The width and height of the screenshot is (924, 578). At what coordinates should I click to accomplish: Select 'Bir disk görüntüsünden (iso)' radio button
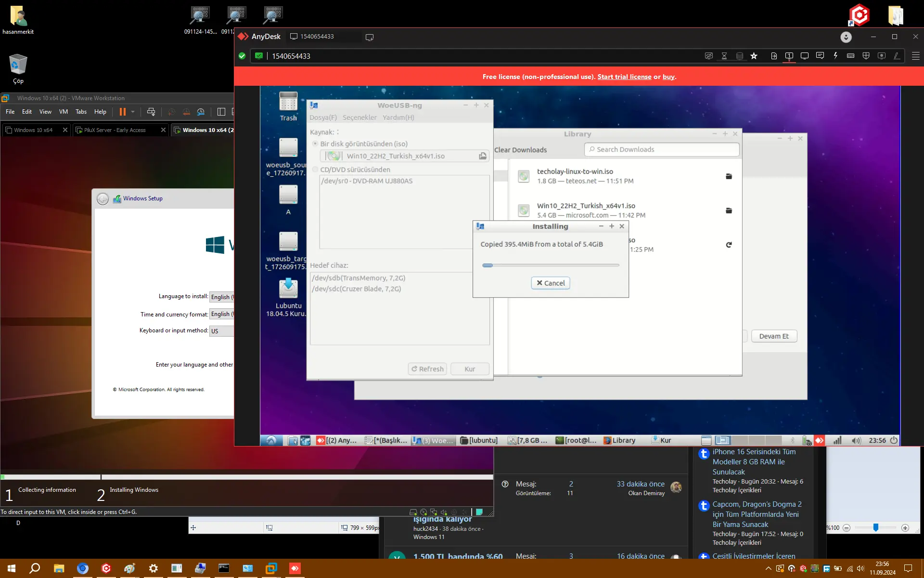pyautogui.click(x=315, y=144)
